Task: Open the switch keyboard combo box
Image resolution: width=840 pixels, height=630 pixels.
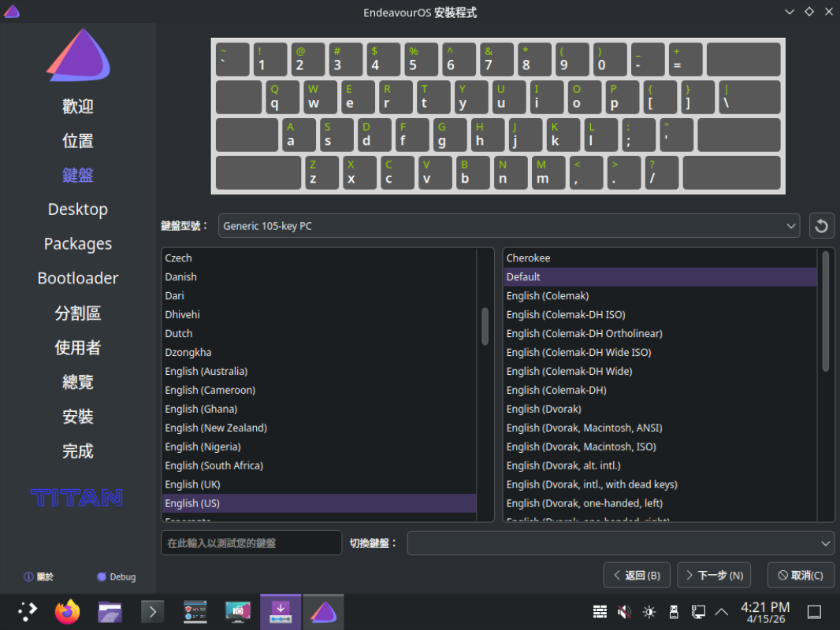Action: 620,543
